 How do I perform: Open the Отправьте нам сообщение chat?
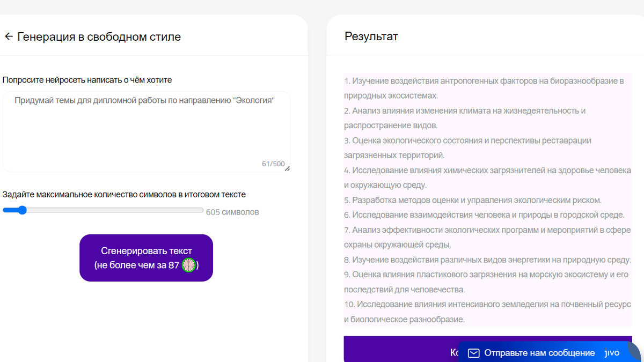pyautogui.click(x=539, y=353)
